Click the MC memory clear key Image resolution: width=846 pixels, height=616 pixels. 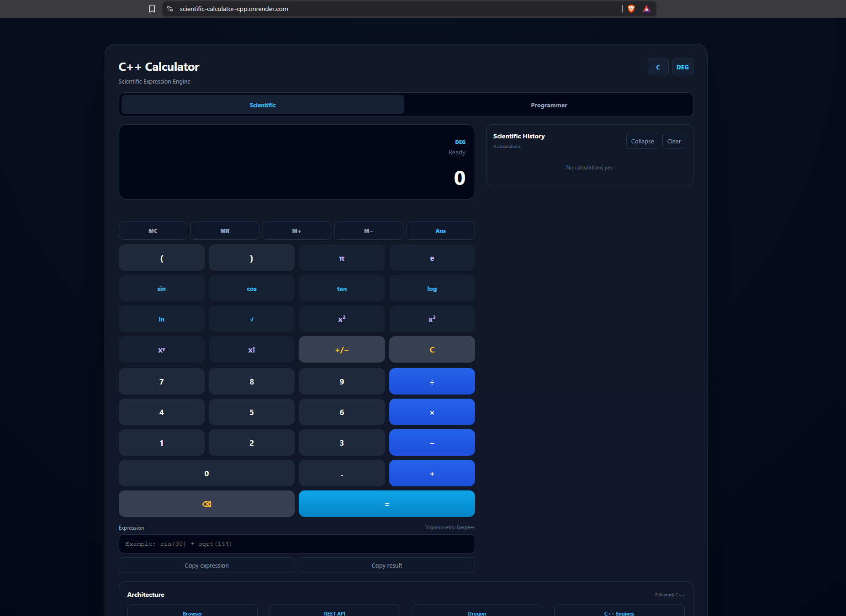(153, 231)
